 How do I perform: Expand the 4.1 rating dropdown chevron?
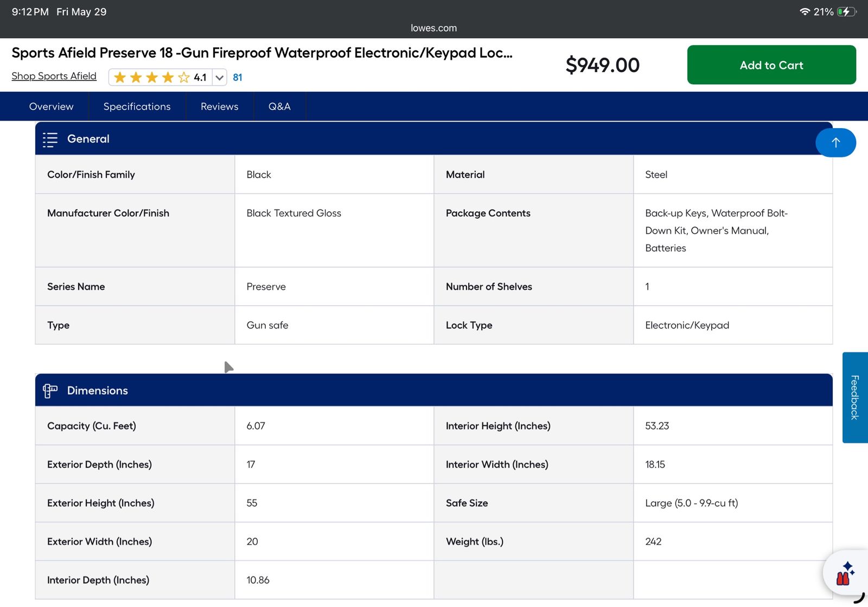click(219, 78)
